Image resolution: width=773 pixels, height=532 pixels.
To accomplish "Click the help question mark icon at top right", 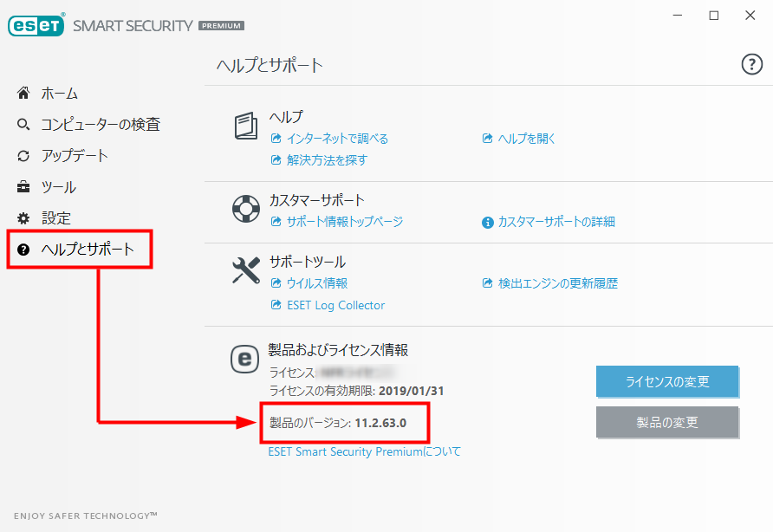I will (x=752, y=64).
